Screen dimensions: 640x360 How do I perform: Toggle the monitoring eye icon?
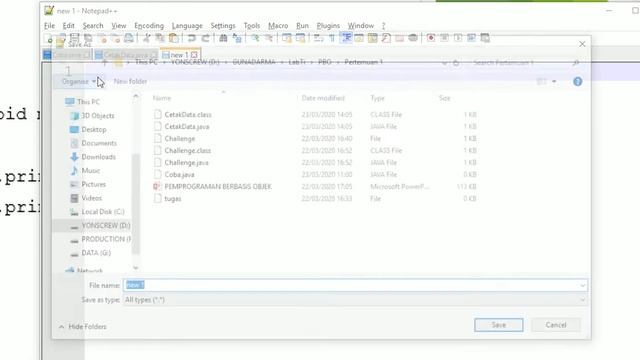pyautogui.click(x=413, y=38)
